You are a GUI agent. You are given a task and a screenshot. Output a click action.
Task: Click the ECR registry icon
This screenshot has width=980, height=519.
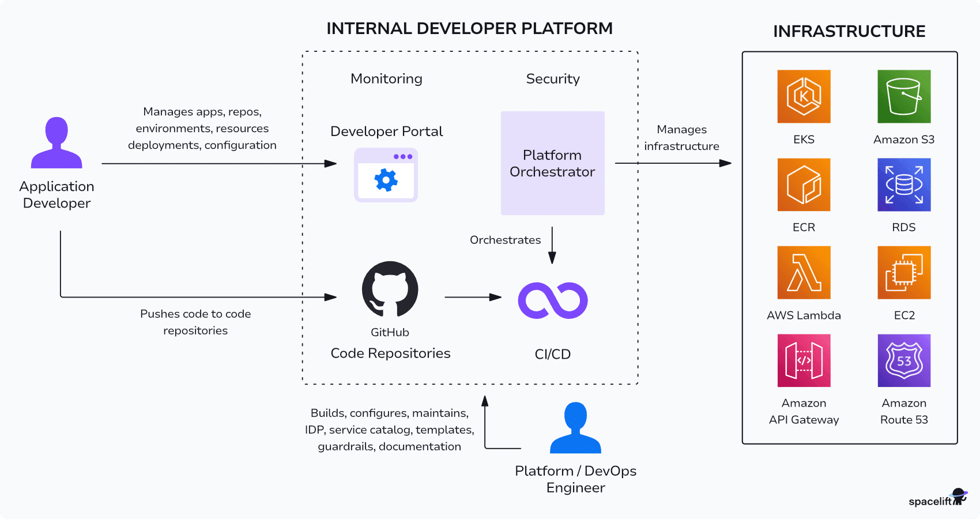[804, 185]
